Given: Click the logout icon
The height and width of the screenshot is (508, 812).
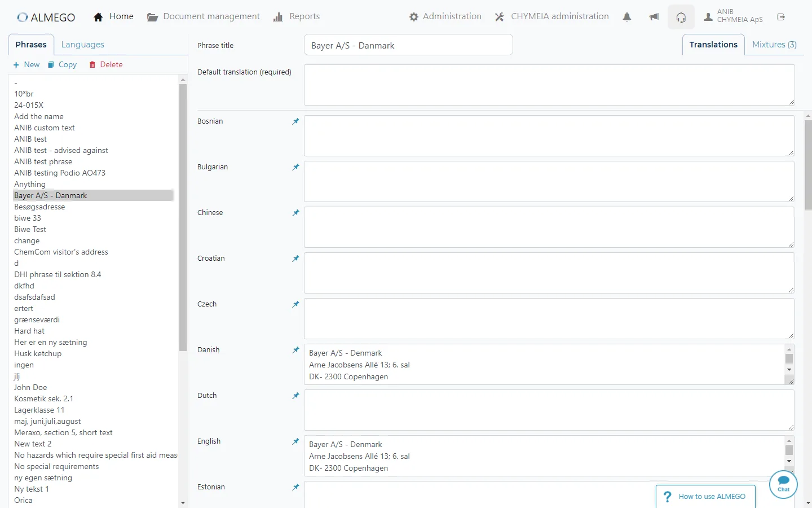Looking at the screenshot, I should 781,17.
